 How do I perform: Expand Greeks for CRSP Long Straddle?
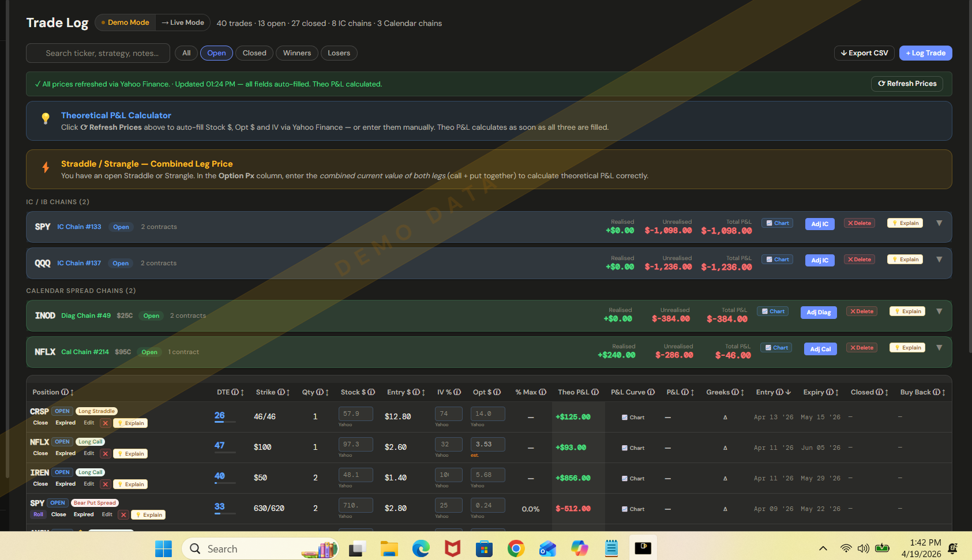point(725,418)
